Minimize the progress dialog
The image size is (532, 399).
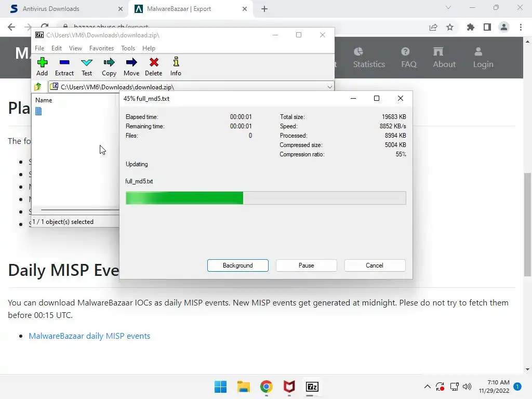[353, 98]
